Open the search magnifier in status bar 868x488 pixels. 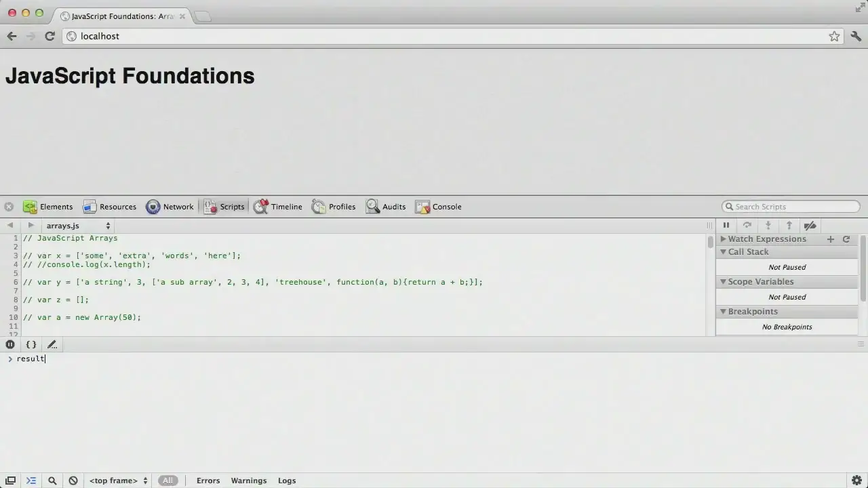point(52,481)
